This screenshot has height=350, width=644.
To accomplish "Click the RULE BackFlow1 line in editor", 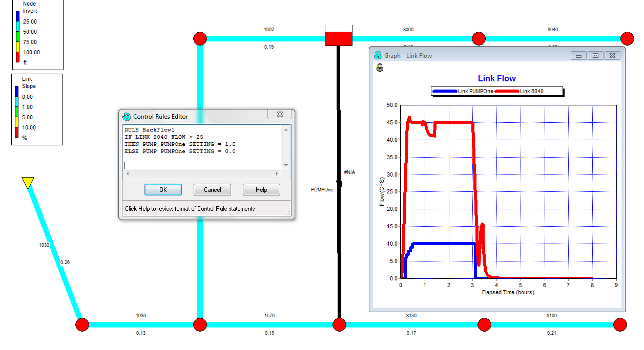I will pos(150,130).
